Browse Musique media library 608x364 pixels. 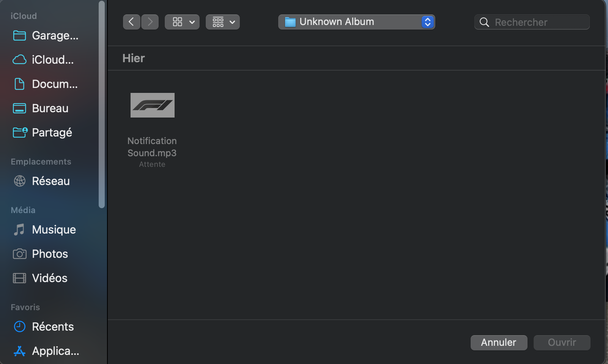(44, 230)
